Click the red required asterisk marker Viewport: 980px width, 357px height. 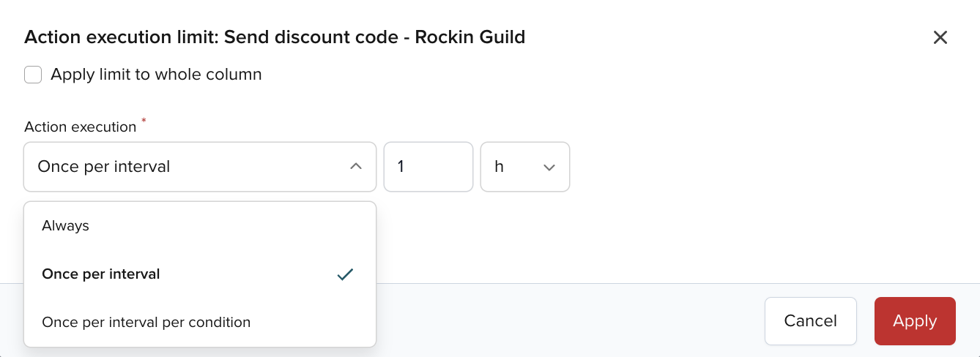[x=144, y=120]
